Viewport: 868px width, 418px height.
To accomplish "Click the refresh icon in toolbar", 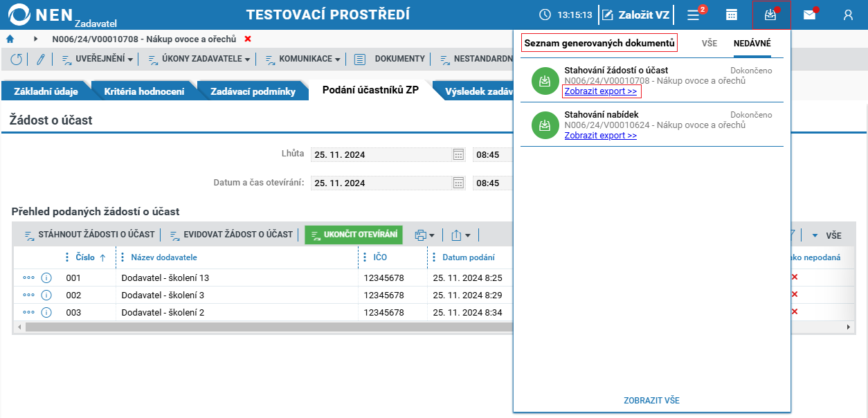I will 17,60.
